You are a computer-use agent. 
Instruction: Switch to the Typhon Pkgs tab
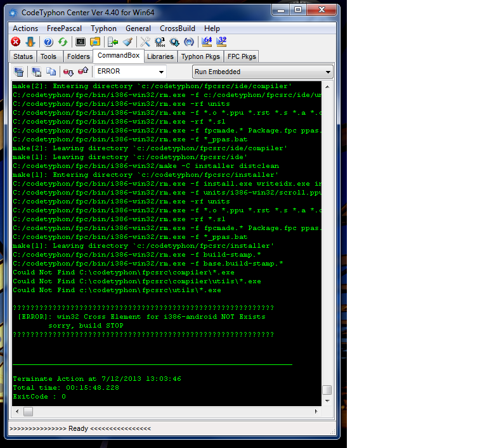pyautogui.click(x=200, y=56)
